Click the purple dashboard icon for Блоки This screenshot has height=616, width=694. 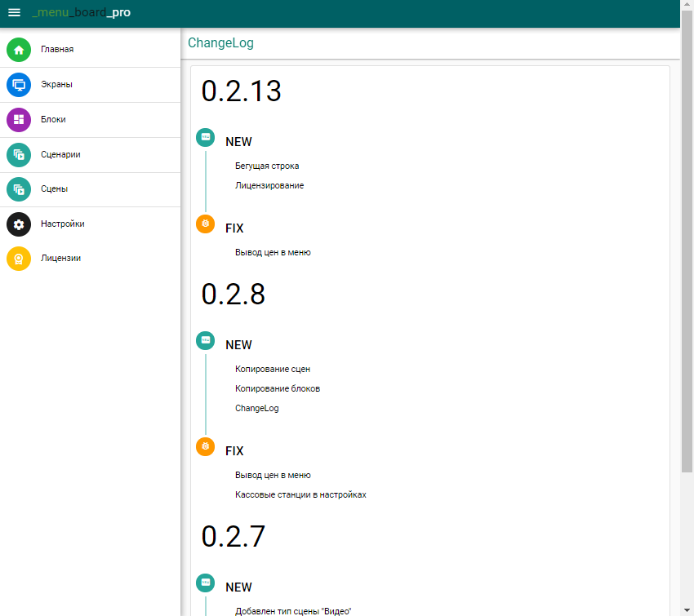(x=19, y=120)
